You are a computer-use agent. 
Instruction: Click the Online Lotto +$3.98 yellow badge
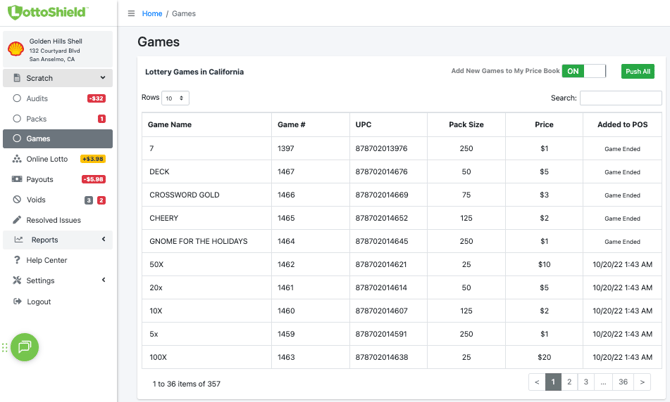pyautogui.click(x=93, y=159)
